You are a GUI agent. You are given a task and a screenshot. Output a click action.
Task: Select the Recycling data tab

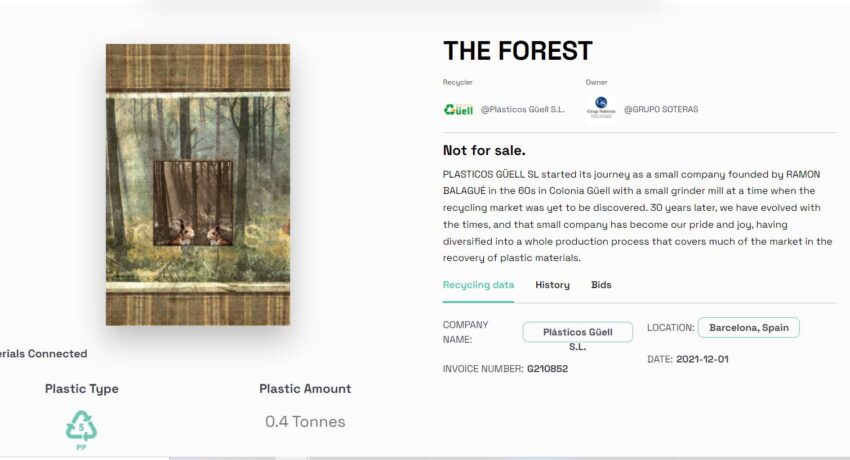[478, 285]
